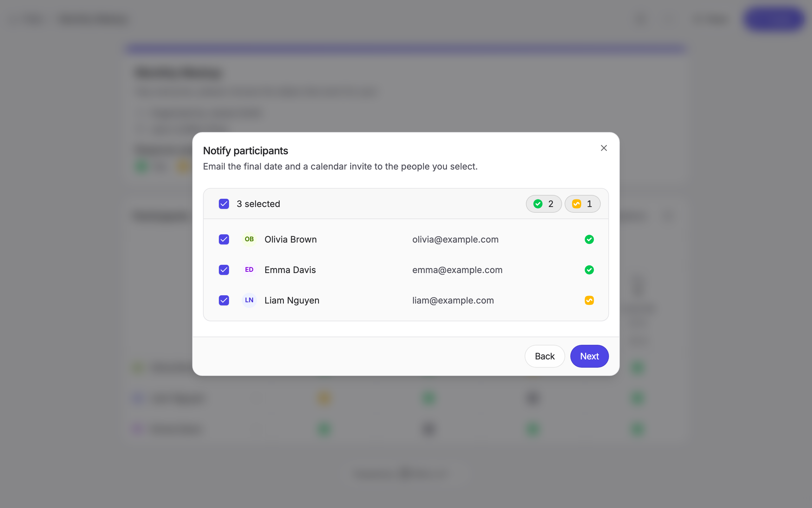
Task: Click the OB avatar for Olivia Brown
Action: coord(249,239)
